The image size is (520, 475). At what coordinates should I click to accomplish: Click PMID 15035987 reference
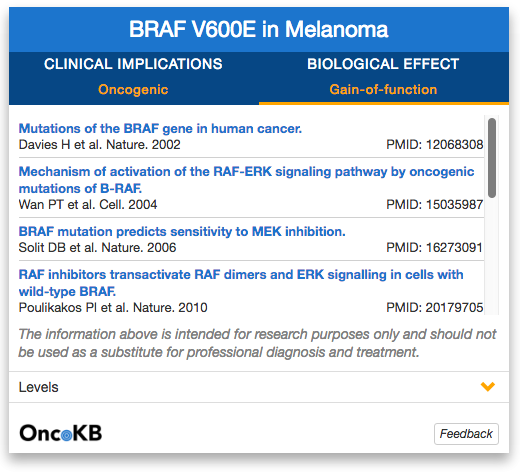(434, 204)
